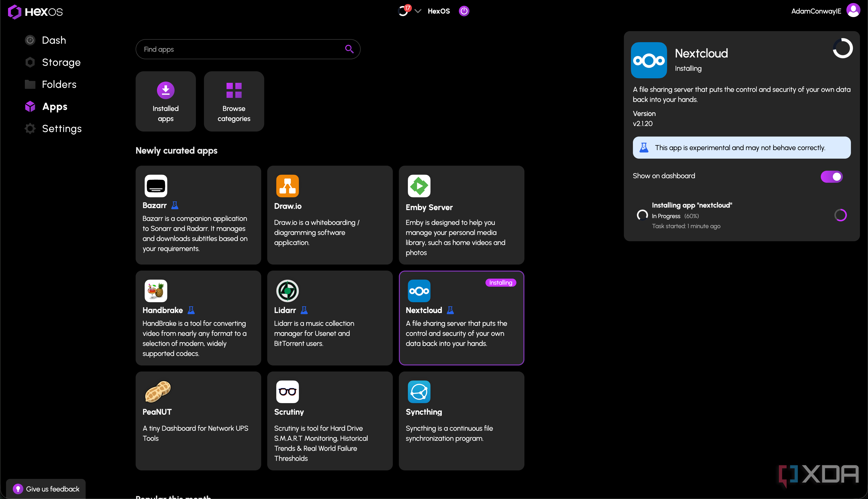Open Settings from the sidebar
868x499 pixels.
coord(53,129)
